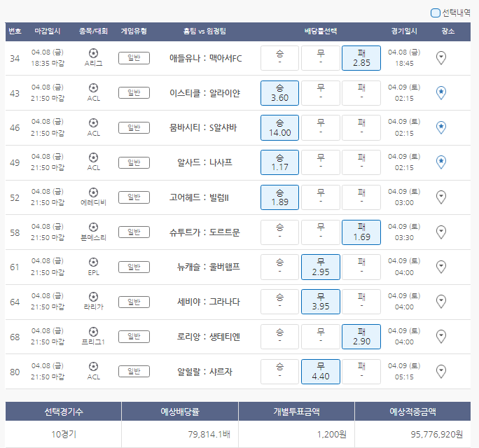
Task: Click the 게임유형 column header
Action: (134, 31)
